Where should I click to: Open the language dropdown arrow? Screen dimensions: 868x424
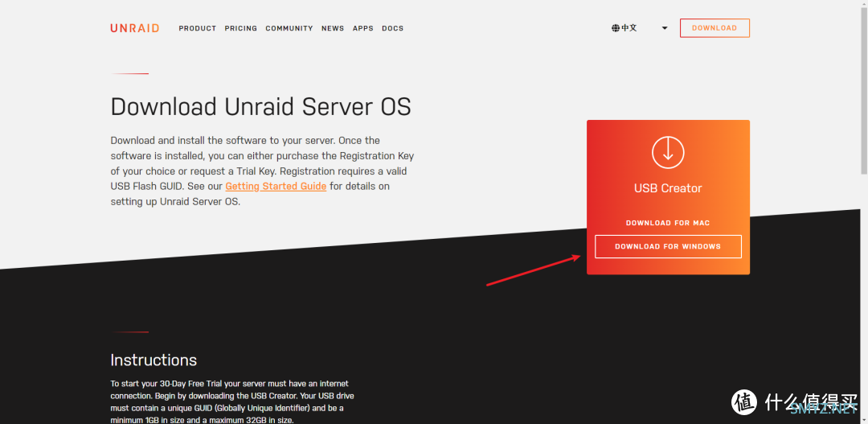pos(665,28)
